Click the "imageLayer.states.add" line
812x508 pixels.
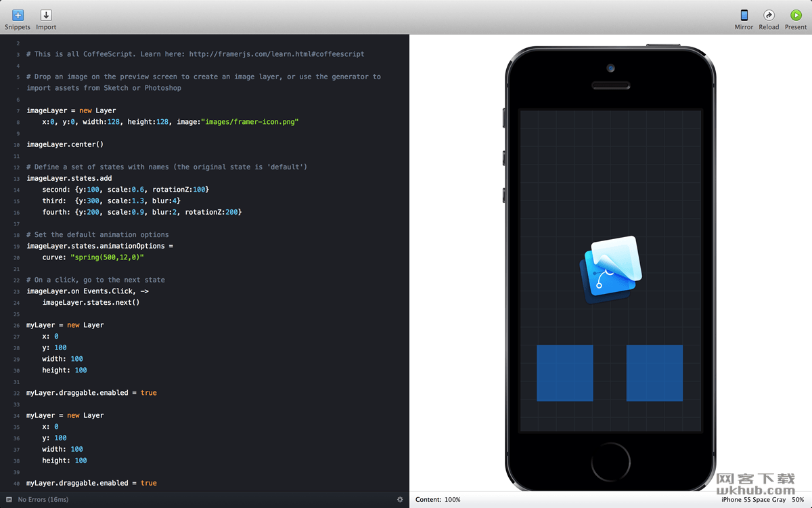69,178
